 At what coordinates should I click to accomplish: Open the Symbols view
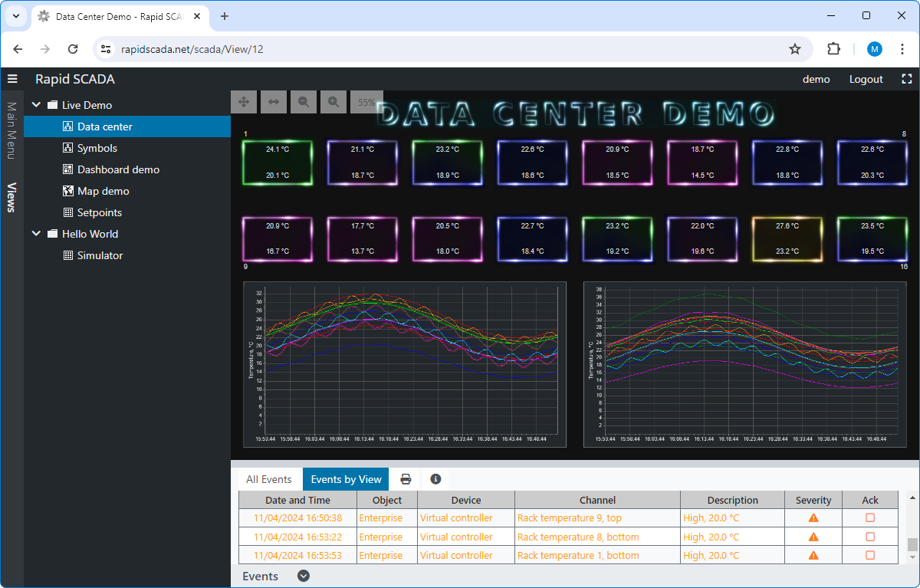tap(127, 148)
